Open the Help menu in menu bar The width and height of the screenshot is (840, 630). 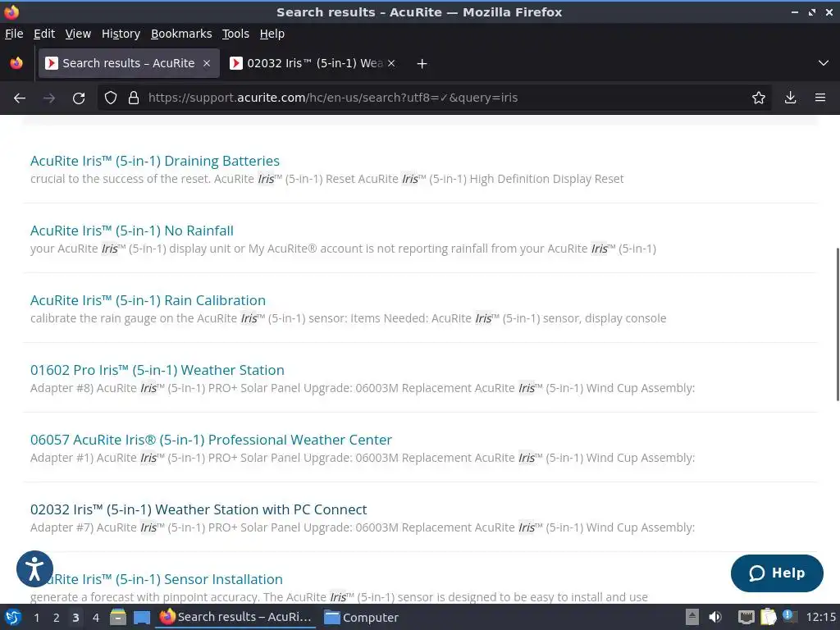272,34
